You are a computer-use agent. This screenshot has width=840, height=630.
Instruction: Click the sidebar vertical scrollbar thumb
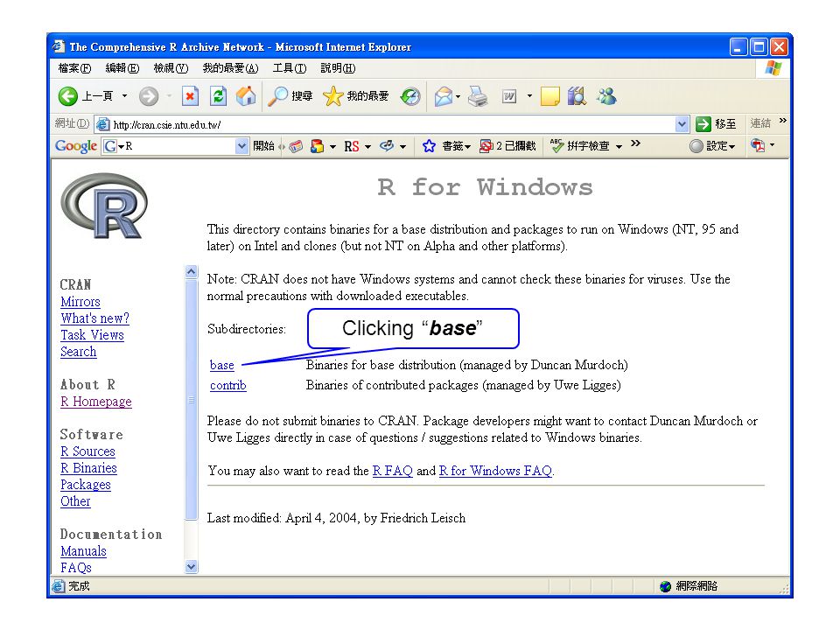(192, 399)
